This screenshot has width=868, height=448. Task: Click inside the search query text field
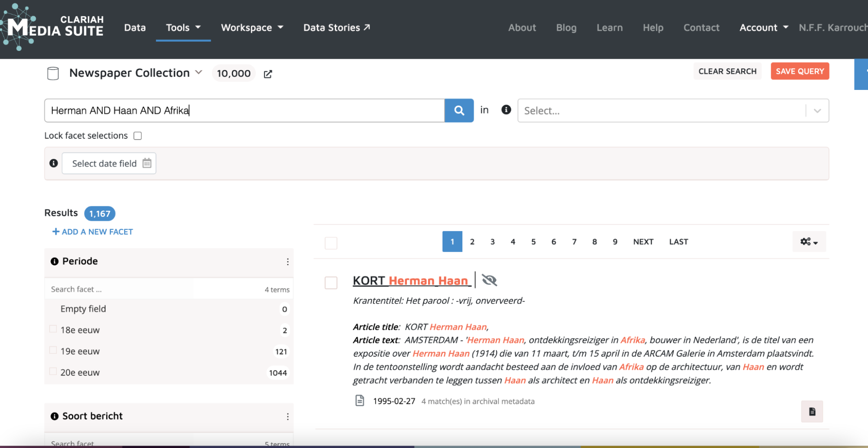(x=244, y=111)
